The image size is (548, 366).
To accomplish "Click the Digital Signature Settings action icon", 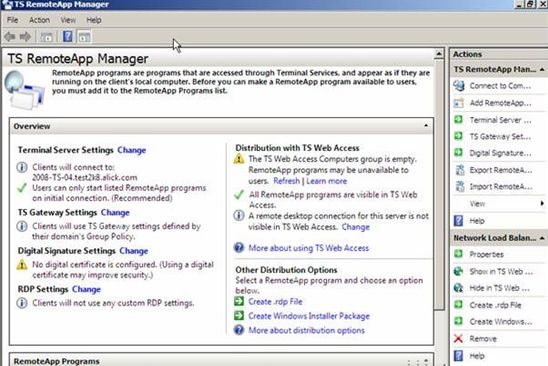I will 459,153.
